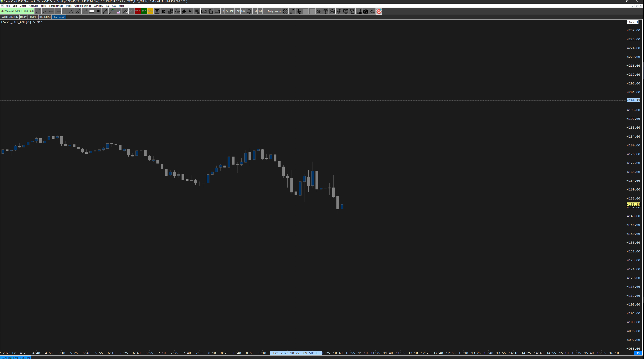The height and width of the screenshot is (359, 644).
Task: Click the red target icon
Action: (379, 11)
